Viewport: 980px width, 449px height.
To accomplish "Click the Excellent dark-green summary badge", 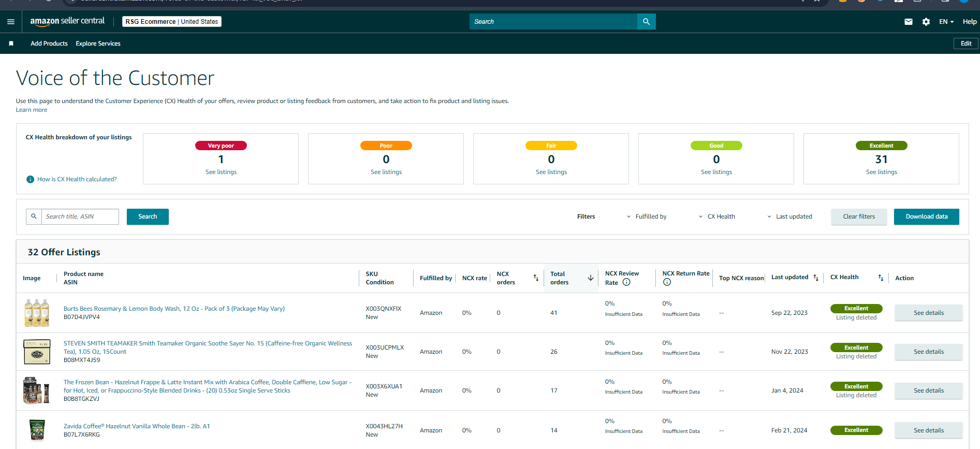I will point(882,146).
